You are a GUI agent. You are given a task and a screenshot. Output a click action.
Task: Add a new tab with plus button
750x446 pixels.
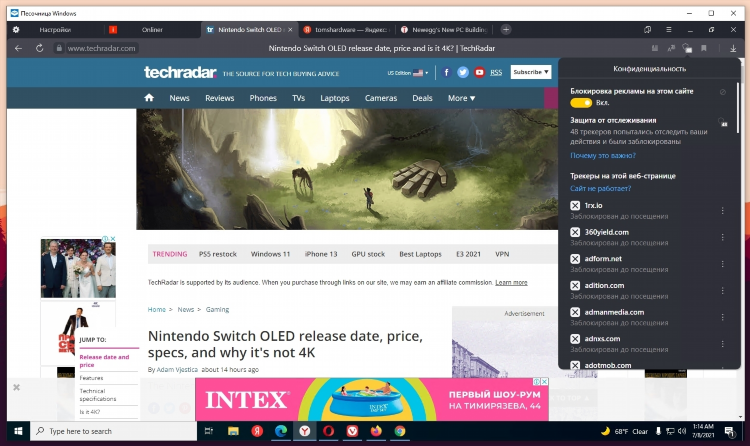(x=506, y=30)
